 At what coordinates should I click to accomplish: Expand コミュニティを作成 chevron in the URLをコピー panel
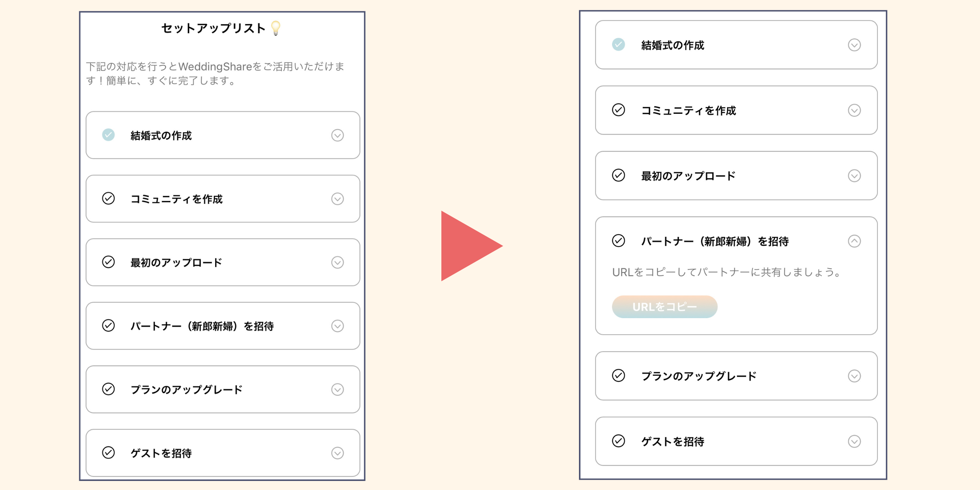[854, 110]
